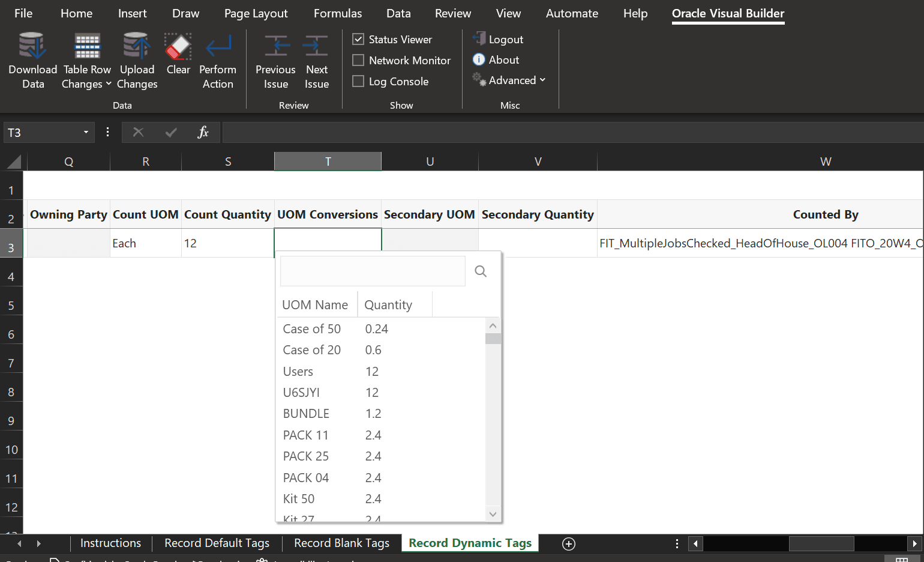
Task: Open the Help ribbon tab
Action: (x=635, y=13)
